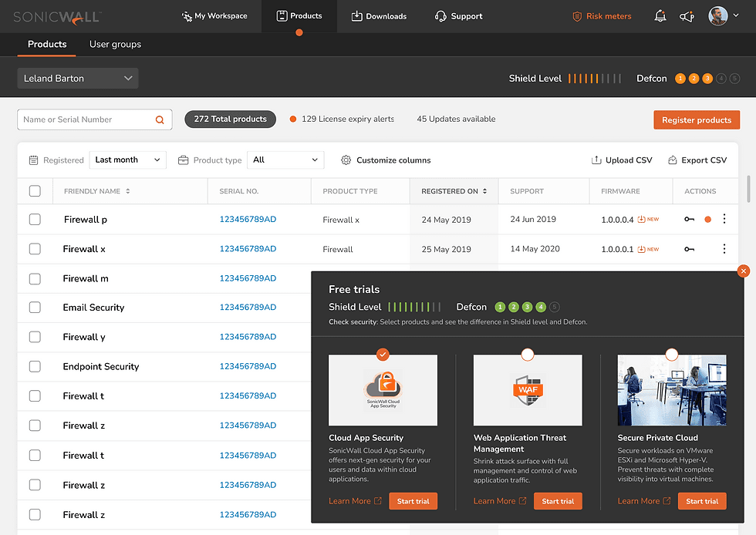This screenshot has height=535, width=756.
Task: Click firmware download NEW icon for 1.0.0.0.1
Action: click(648, 249)
